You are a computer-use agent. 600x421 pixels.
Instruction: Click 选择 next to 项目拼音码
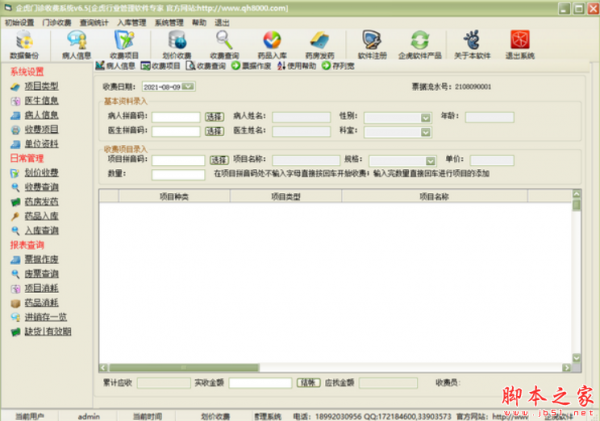pos(219,160)
